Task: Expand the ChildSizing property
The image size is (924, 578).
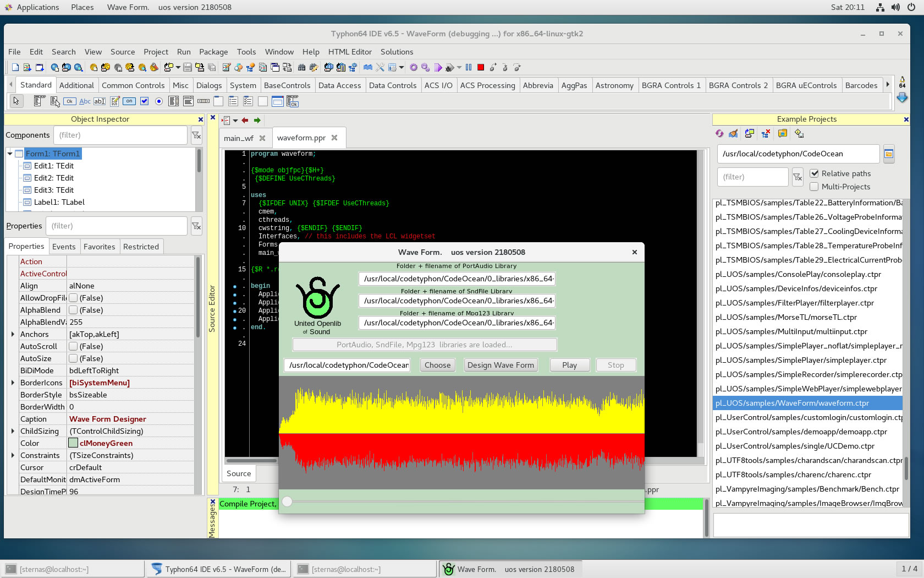Action: (x=13, y=431)
